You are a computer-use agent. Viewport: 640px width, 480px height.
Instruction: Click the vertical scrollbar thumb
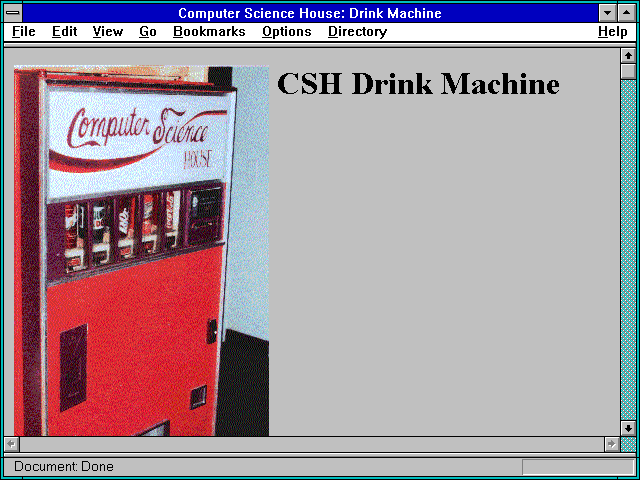pyautogui.click(x=628, y=71)
